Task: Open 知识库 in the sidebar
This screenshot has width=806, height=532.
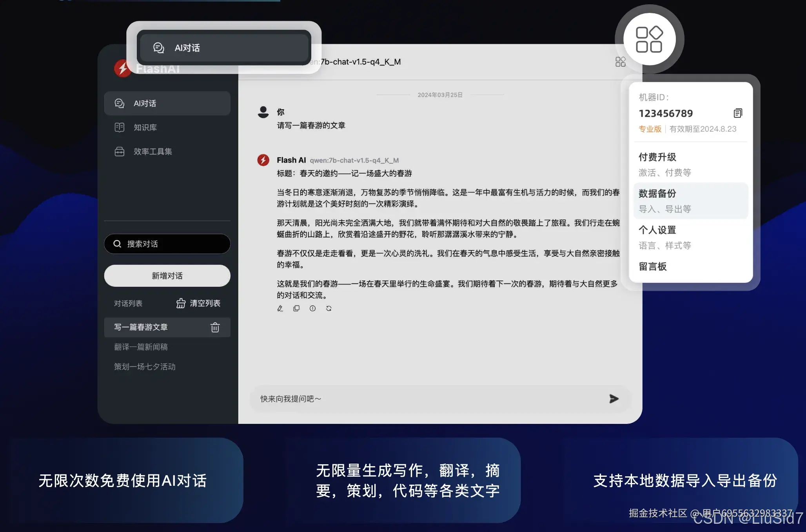Action: (145, 127)
